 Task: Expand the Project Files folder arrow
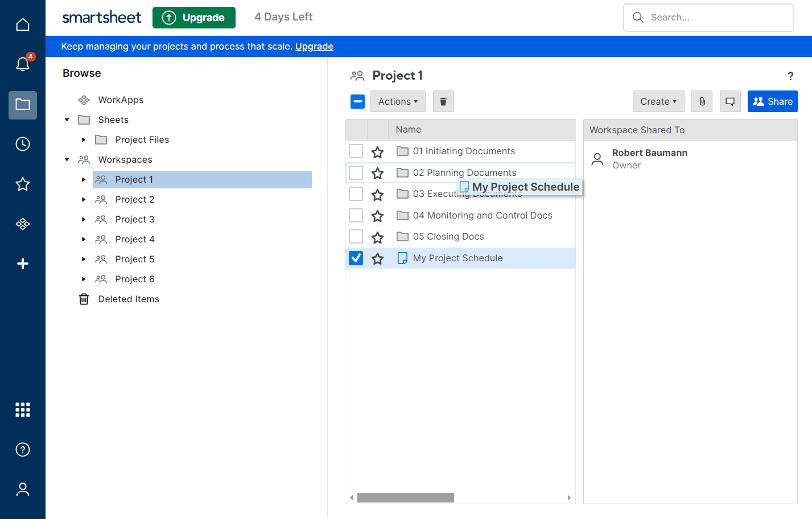coord(84,139)
